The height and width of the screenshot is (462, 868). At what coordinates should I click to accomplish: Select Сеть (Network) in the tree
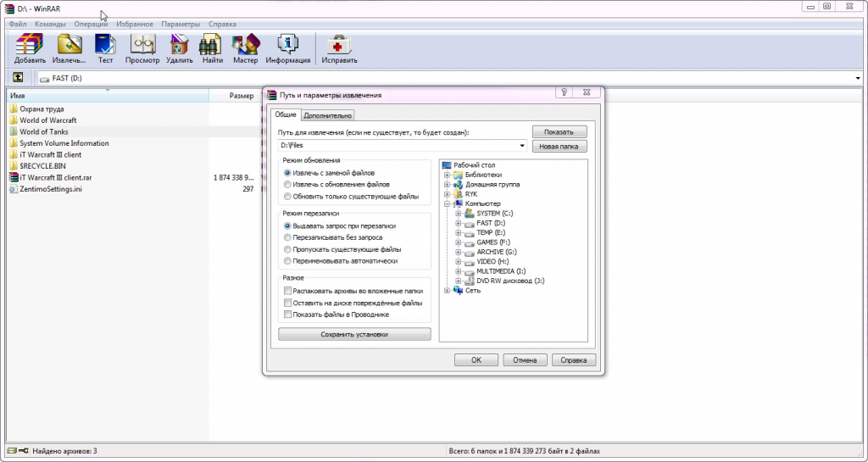click(467, 291)
